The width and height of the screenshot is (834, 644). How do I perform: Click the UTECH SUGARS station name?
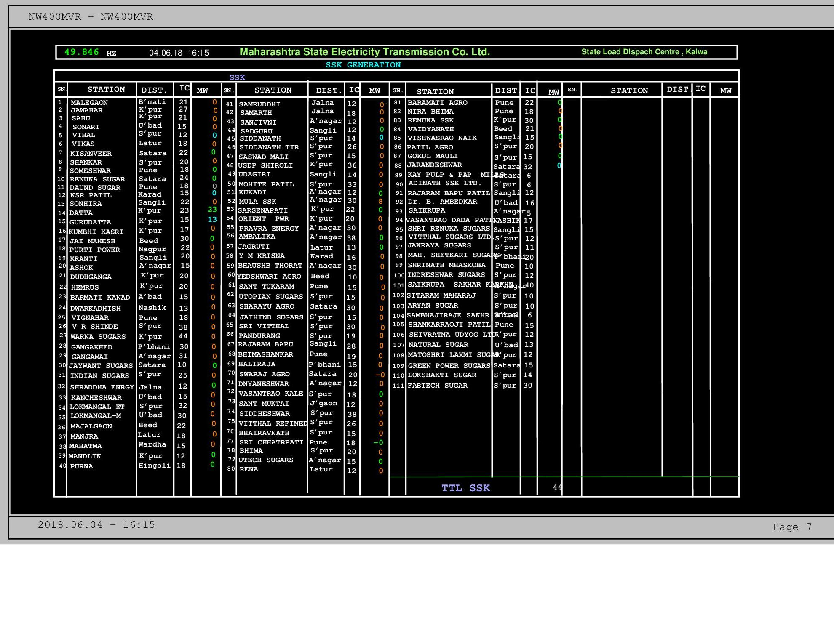point(266,460)
